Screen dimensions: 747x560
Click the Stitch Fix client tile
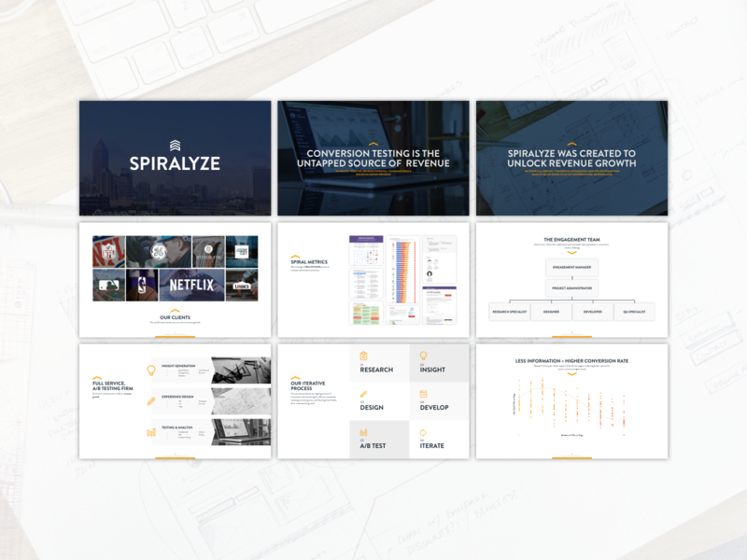click(208, 251)
